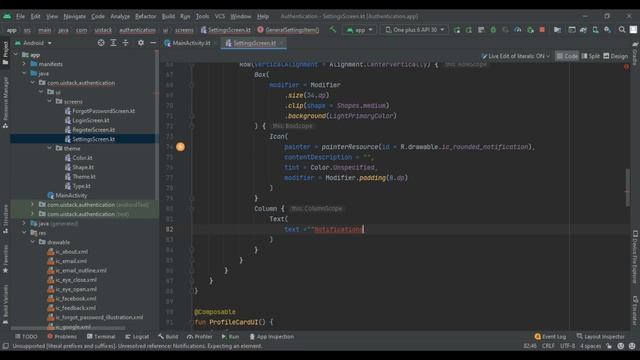Open the Project tool window sidebar button
The width and height of the screenshot is (640, 360).
coord(5,52)
